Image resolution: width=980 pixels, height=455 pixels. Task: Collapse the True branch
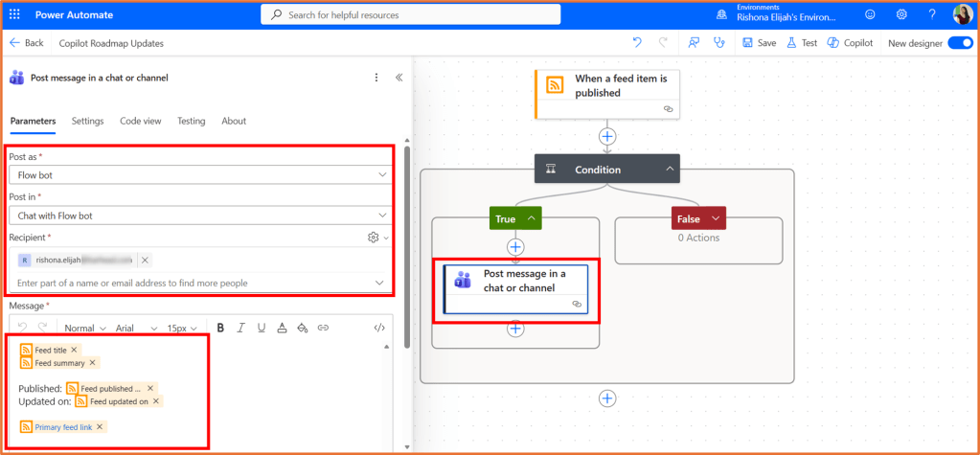(532, 218)
